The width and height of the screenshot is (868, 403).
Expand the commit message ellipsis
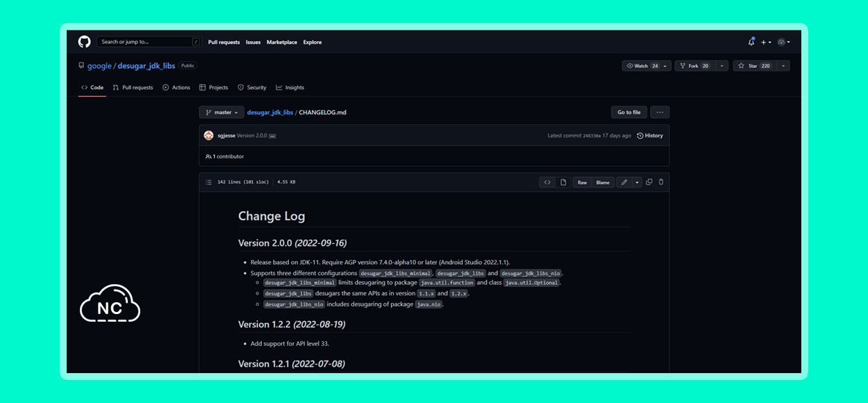[x=273, y=136]
